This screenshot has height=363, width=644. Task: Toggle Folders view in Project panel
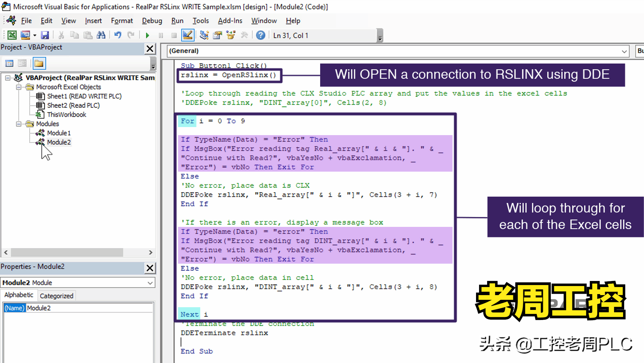click(39, 63)
